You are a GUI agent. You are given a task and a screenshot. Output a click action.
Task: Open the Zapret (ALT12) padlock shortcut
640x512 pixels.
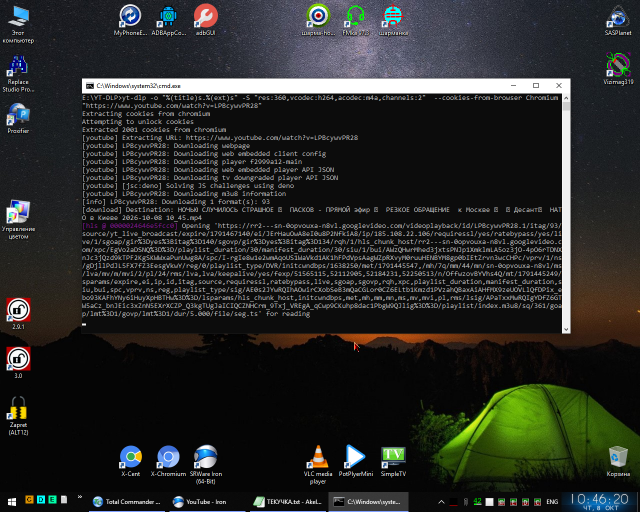pos(18,416)
